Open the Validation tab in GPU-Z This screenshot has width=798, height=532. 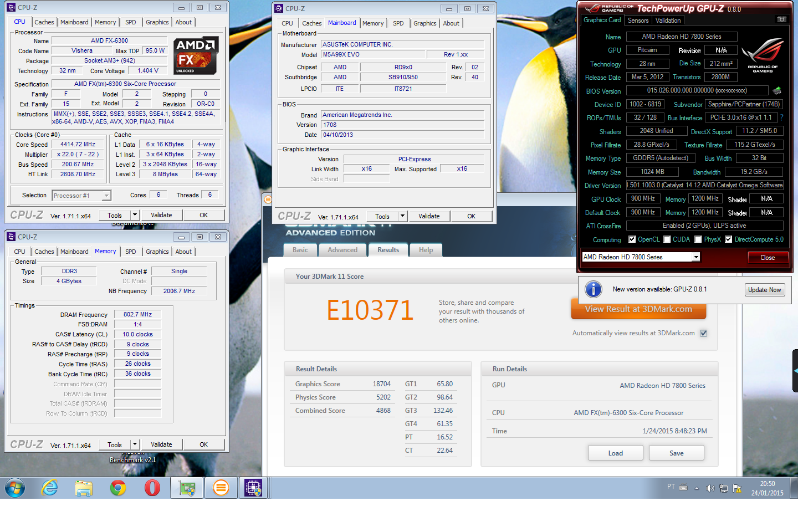pyautogui.click(x=668, y=21)
